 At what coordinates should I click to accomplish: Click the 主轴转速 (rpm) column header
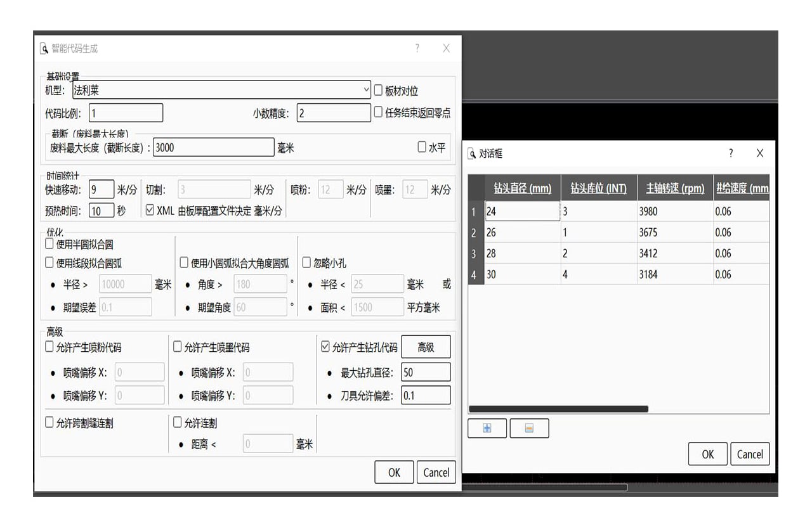(x=675, y=188)
